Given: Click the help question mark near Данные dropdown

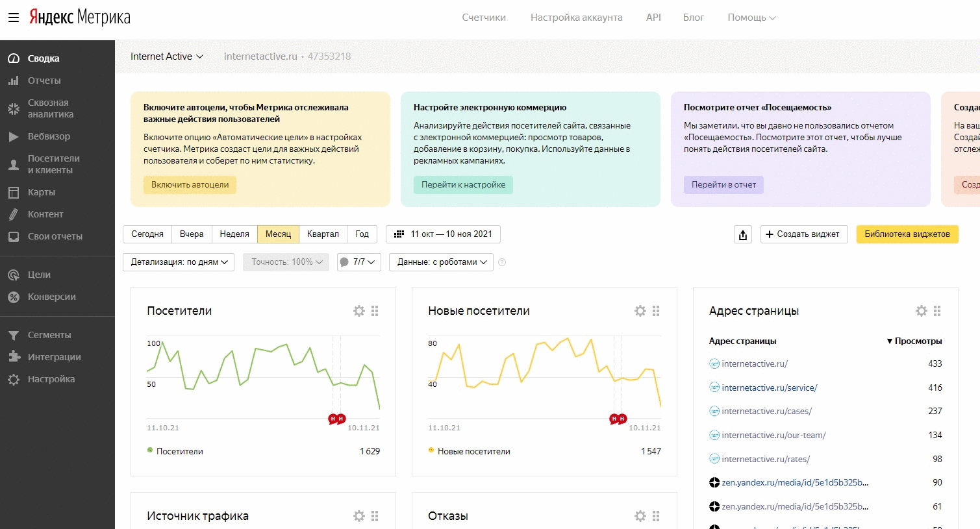Looking at the screenshot, I should click(x=502, y=262).
